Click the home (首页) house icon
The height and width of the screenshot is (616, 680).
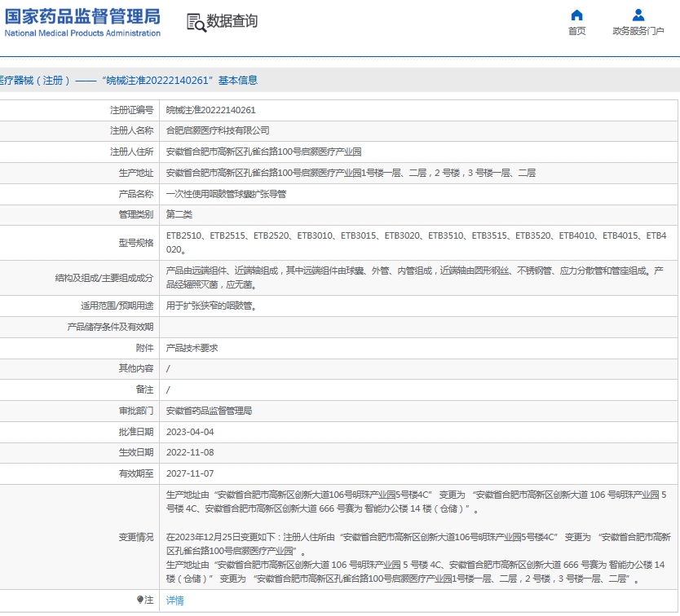coord(576,15)
